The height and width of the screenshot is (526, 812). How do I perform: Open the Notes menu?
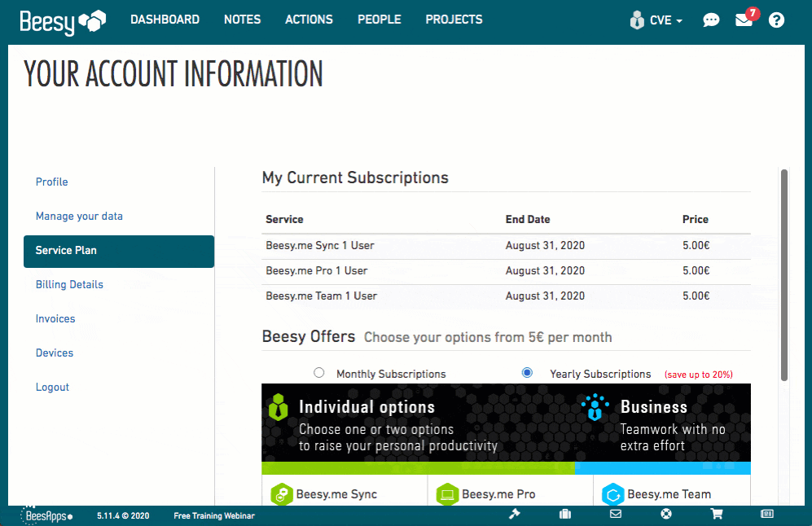tap(243, 20)
